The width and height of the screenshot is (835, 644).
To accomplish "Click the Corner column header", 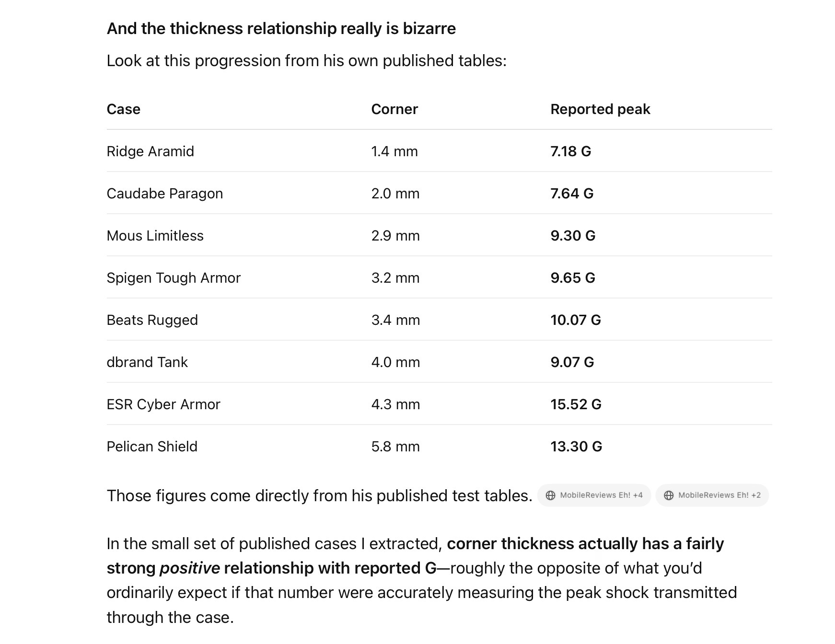I will tap(394, 109).
